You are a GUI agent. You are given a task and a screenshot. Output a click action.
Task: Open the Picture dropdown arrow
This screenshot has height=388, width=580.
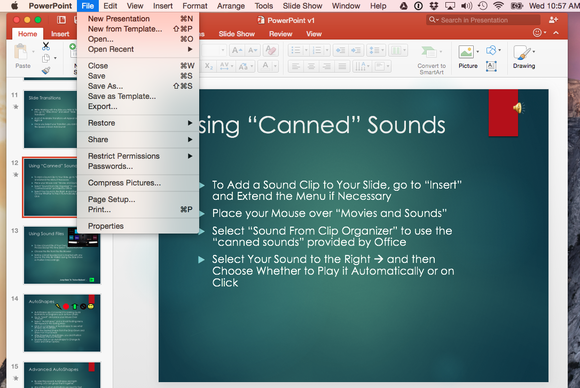click(x=478, y=51)
